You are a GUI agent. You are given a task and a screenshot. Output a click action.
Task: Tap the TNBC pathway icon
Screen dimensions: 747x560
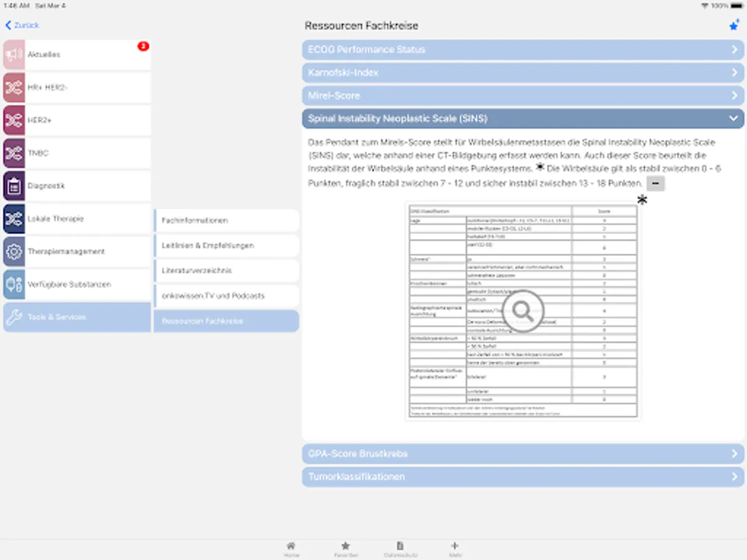(x=14, y=153)
